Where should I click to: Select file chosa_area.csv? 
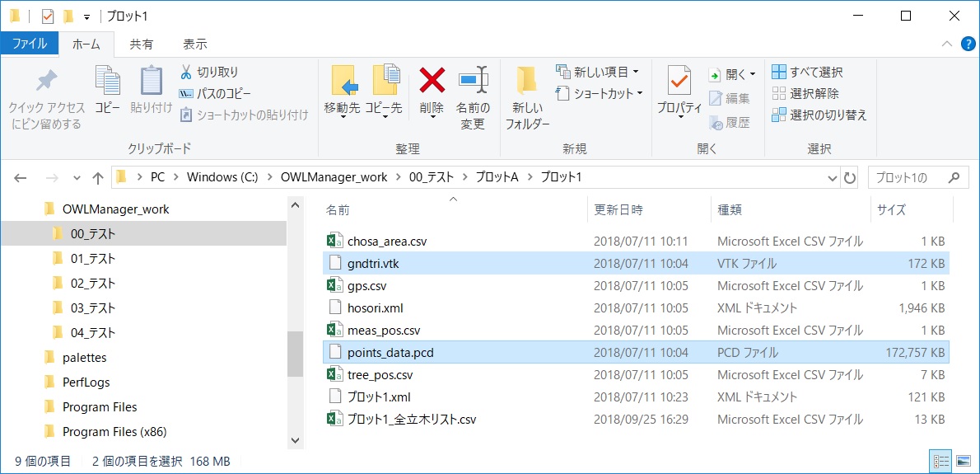(x=387, y=242)
